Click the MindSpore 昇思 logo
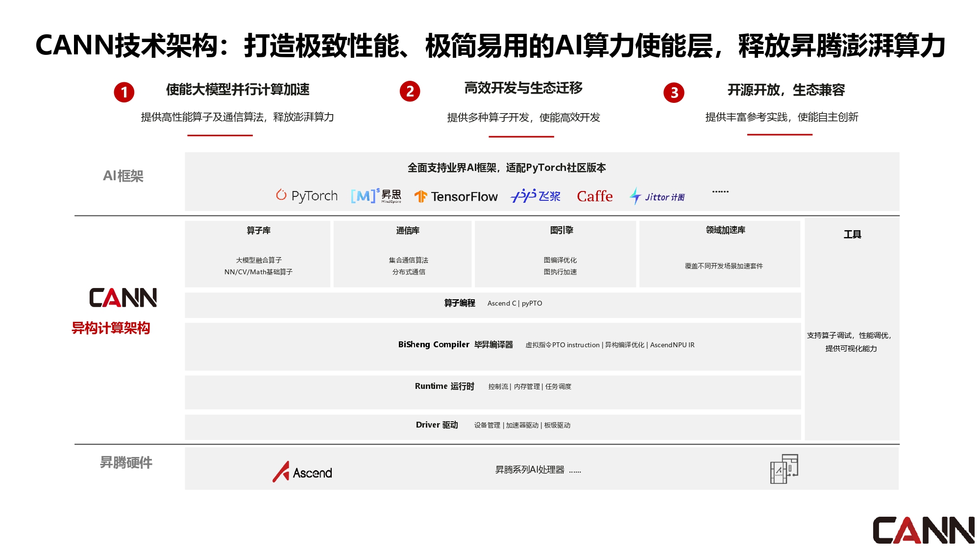The height and width of the screenshot is (551, 980). tap(376, 196)
